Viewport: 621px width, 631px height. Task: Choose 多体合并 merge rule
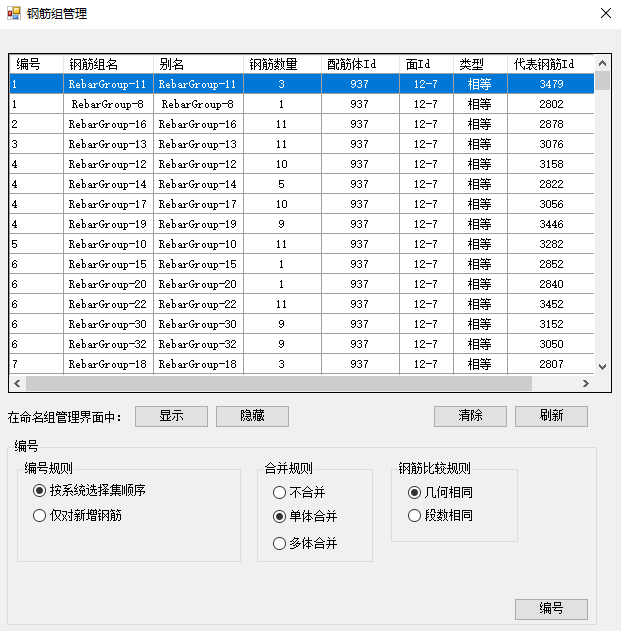280,544
